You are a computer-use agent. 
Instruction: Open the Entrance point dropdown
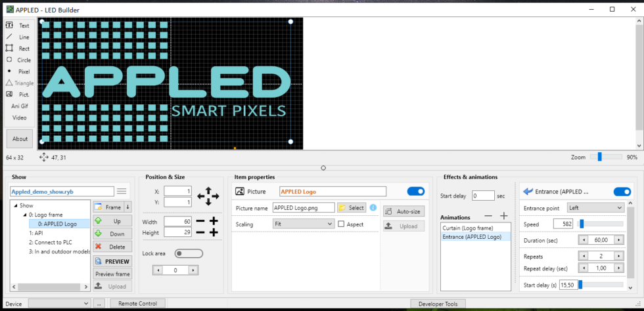pos(595,207)
